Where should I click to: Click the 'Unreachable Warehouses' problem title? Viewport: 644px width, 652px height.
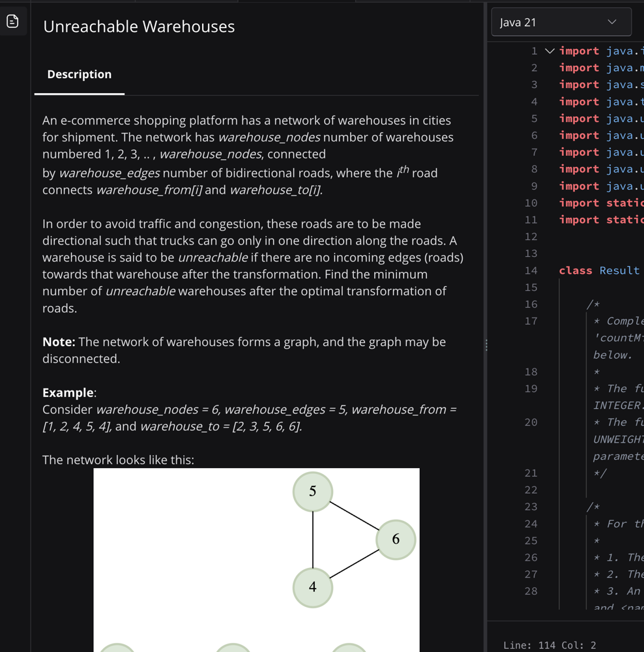[x=139, y=27]
